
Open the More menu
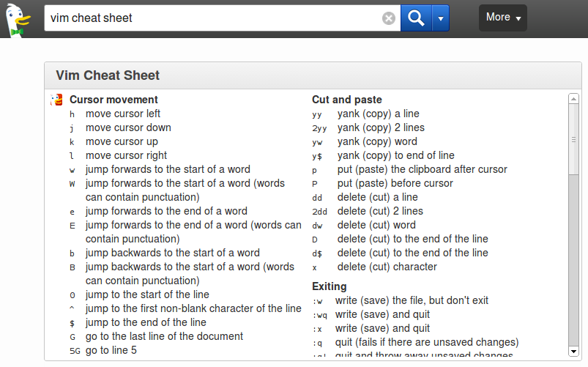point(503,18)
